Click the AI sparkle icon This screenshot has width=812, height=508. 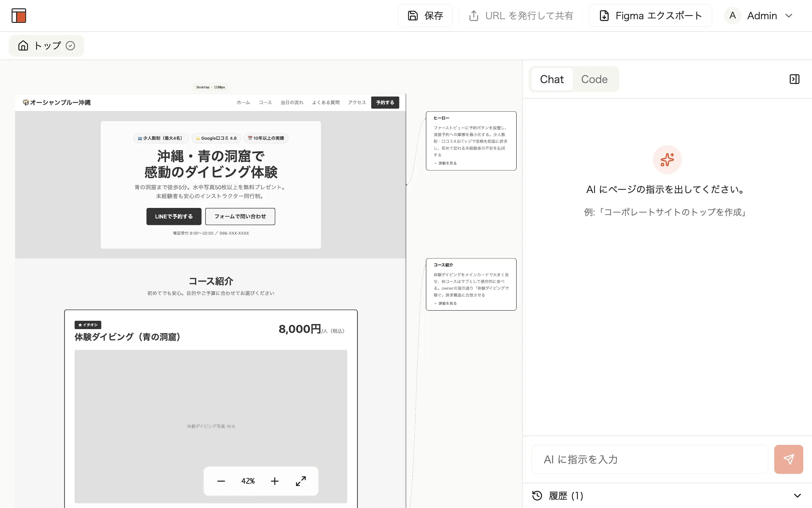point(667,160)
